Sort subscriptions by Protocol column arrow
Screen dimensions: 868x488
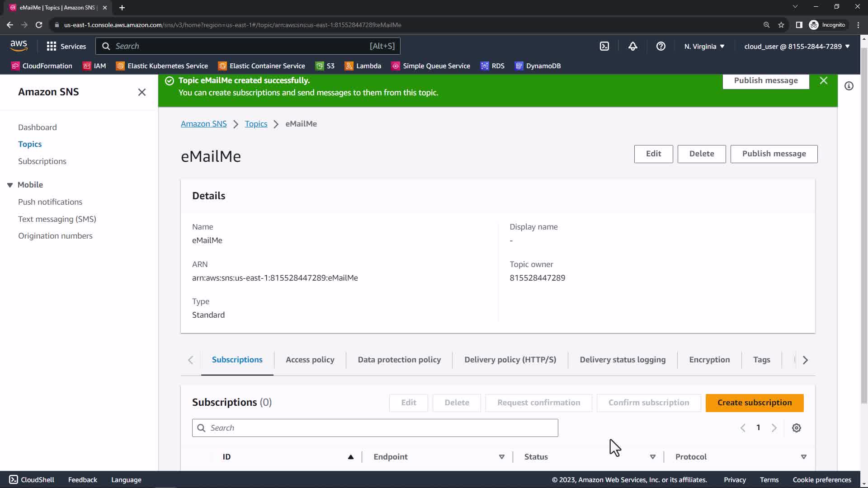(x=803, y=457)
